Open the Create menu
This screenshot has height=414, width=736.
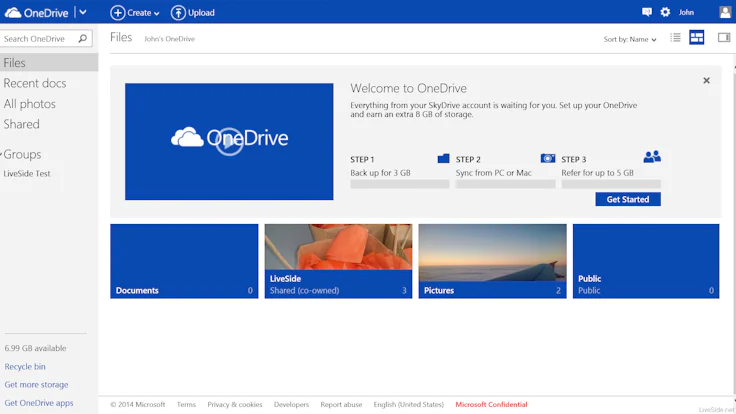point(135,13)
